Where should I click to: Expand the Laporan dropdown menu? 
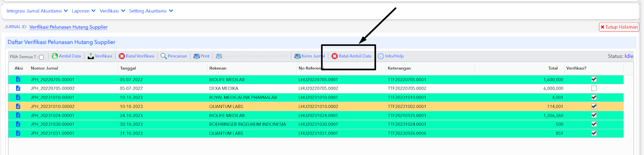84,11
